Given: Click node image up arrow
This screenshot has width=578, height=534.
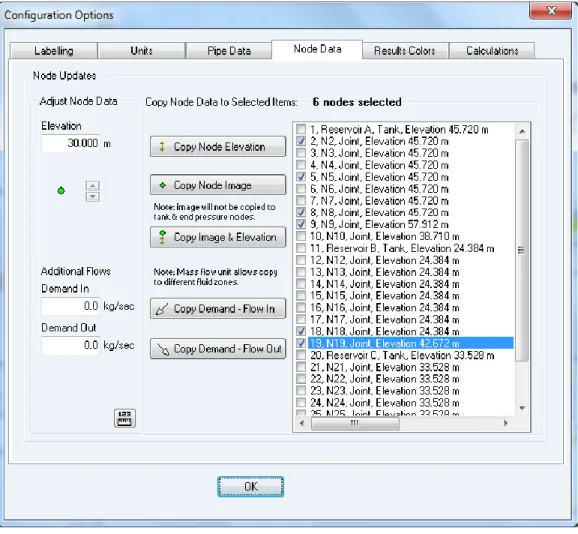Looking at the screenshot, I should [93, 185].
